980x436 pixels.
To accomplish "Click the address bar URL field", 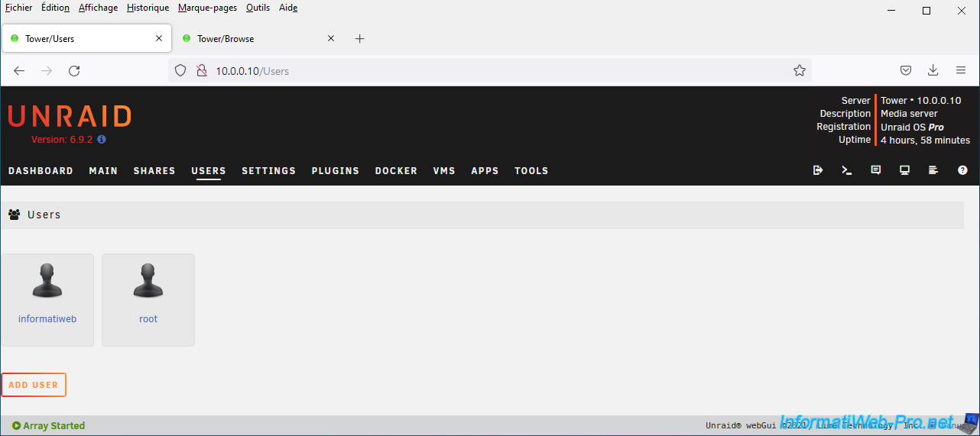I will (x=489, y=71).
